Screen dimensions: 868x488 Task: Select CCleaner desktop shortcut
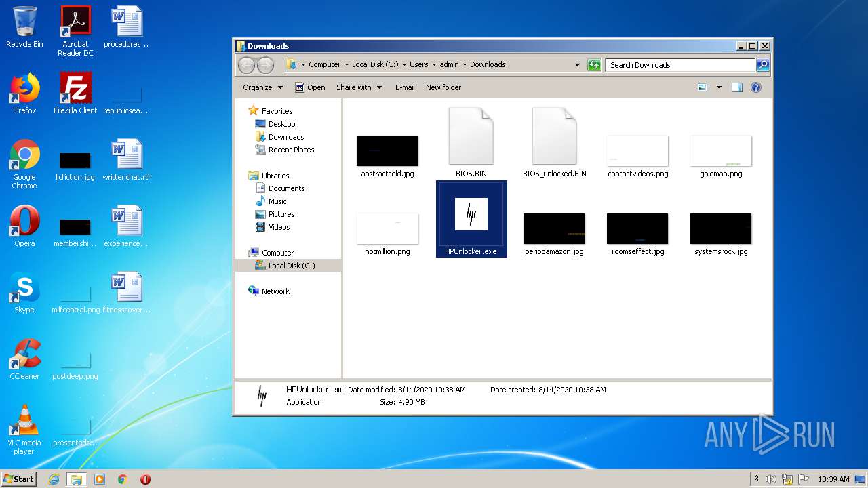pyautogui.click(x=24, y=359)
